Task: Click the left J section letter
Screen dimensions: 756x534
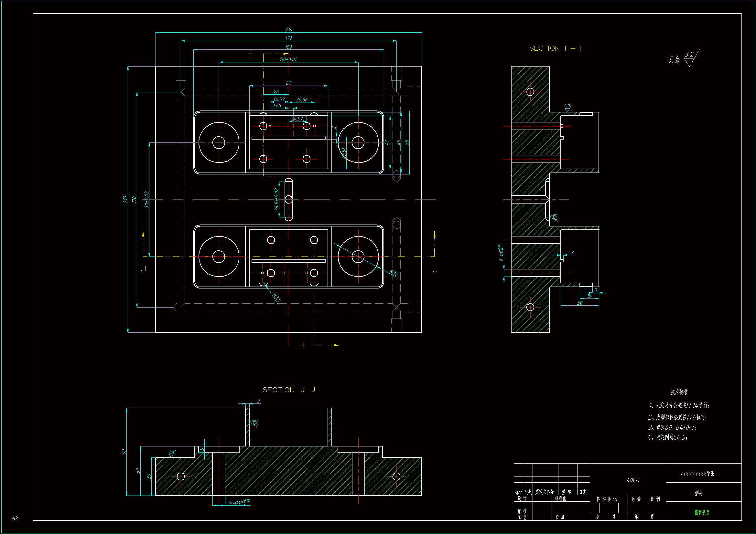Action: click(143, 270)
